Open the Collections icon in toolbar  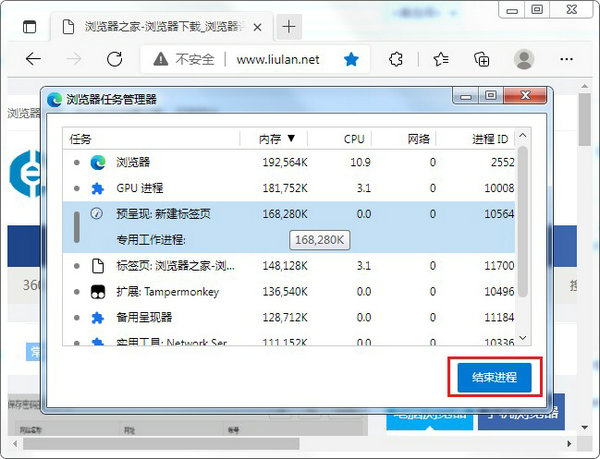481,59
